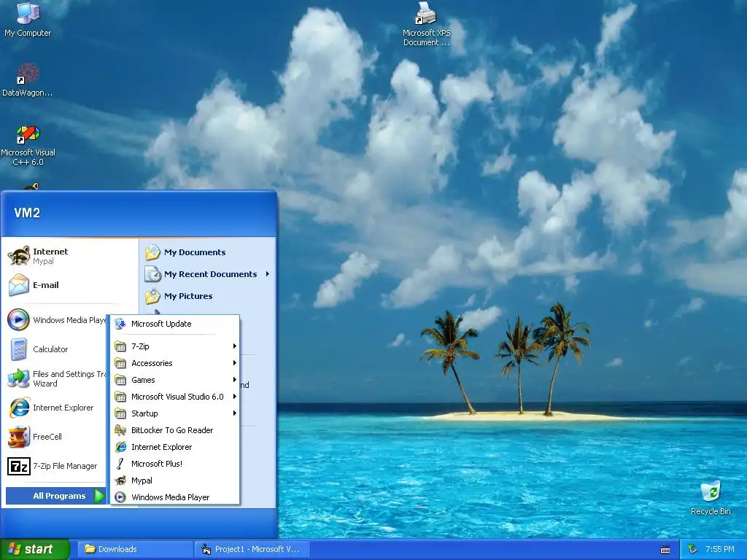Click the BitLocker To Go Reader keys icon
747x560 pixels.
tap(120, 430)
